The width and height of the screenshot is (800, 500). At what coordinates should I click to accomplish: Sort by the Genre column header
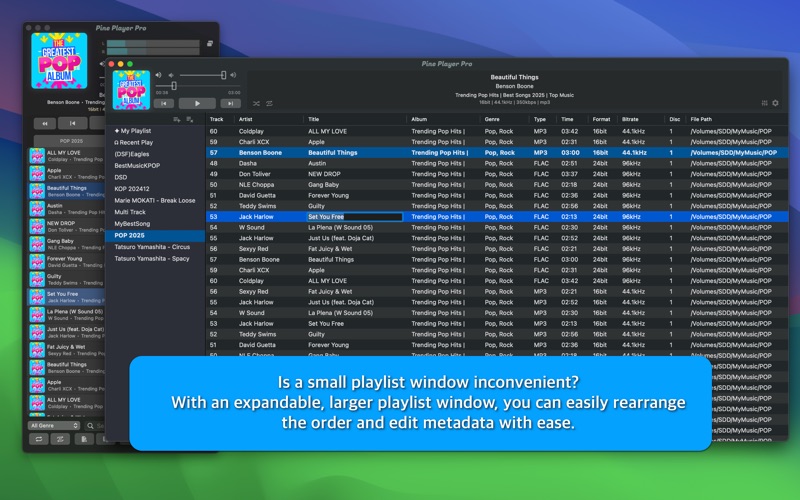point(492,119)
